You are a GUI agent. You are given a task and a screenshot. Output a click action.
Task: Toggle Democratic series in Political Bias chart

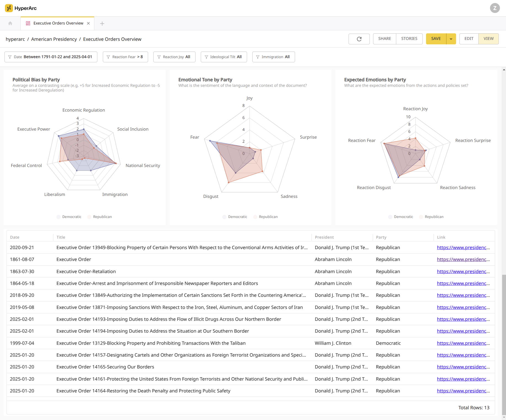point(69,217)
